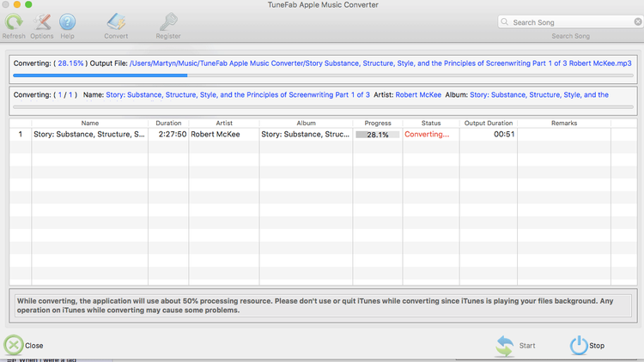The height and width of the screenshot is (362, 644).
Task: Click the album cell Story: Substance, Struc...
Action: (x=305, y=134)
